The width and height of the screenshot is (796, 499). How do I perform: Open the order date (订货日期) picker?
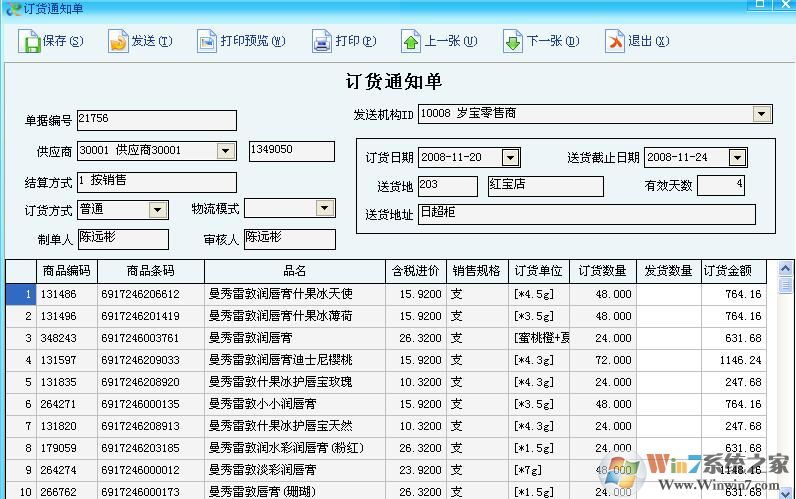(510, 157)
